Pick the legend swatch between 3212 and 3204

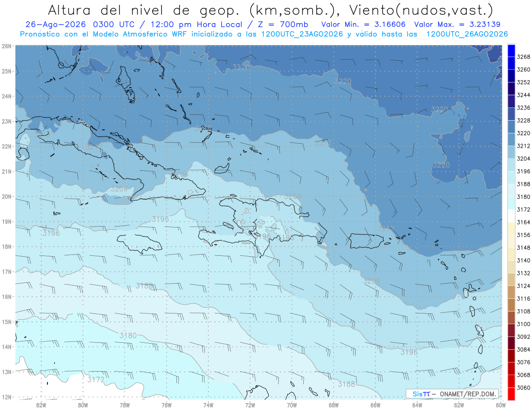click(511, 152)
